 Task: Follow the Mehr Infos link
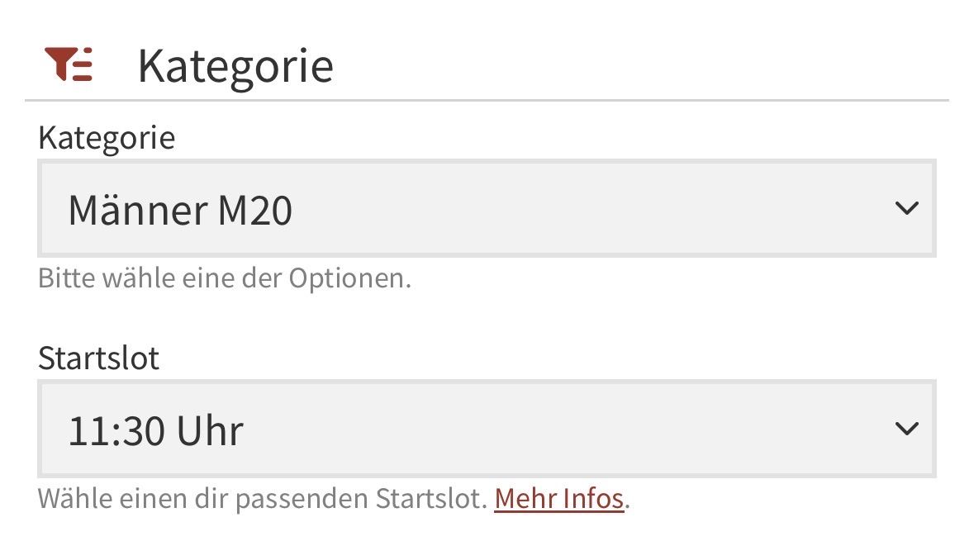tap(559, 499)
